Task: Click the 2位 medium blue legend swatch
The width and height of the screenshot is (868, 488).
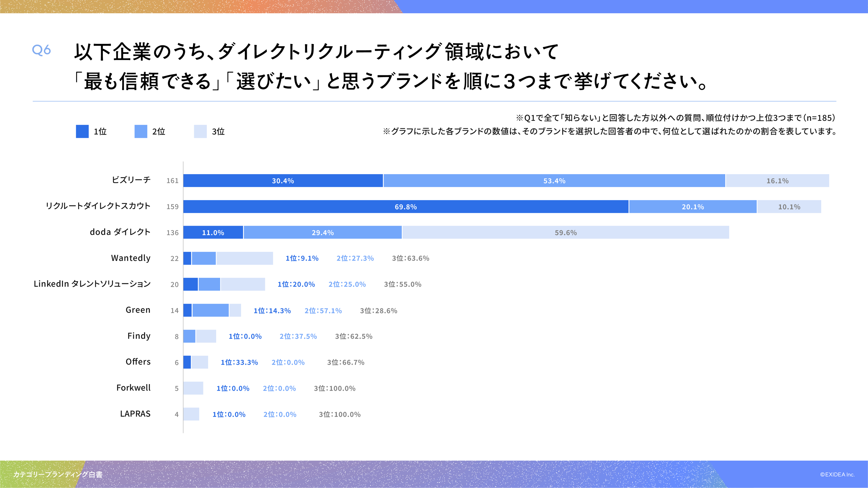Action: [x=141, y=131]
